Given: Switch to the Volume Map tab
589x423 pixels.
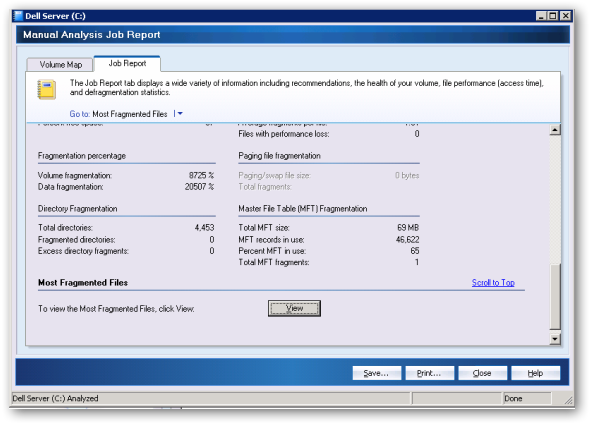Looking at the screenshot, I should [x=60, y=65].
